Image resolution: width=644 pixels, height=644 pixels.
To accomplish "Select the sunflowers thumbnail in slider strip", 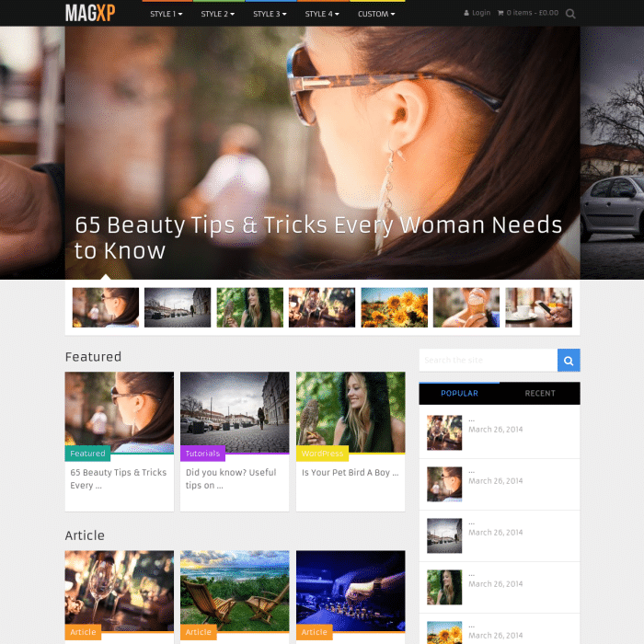I will 394,307.
